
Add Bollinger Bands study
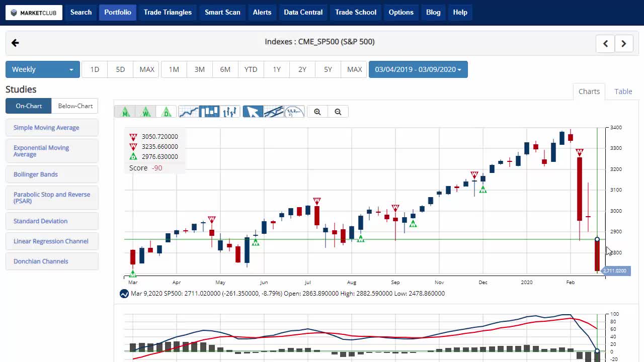pos(52,174)
